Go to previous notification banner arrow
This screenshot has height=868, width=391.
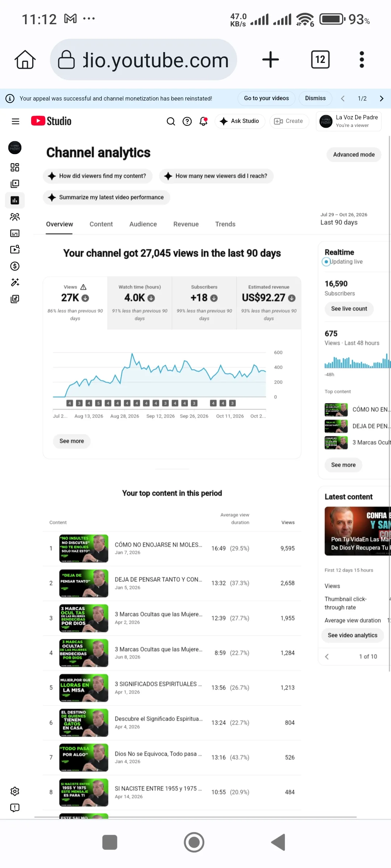pos(342,98)
